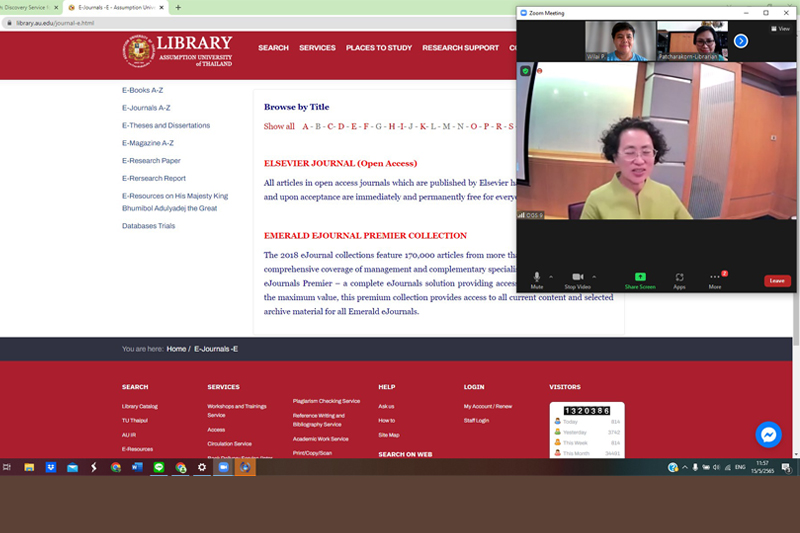Open TU Thaipul footer link
This screenshot has width=800, height=533.
click(x=135, y=421)
